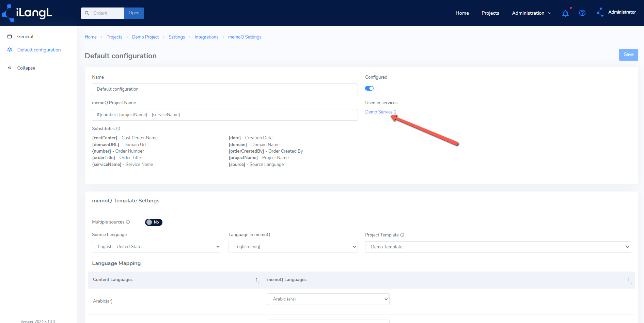Click the Collapse double-chevron icon

click(10, 68)
